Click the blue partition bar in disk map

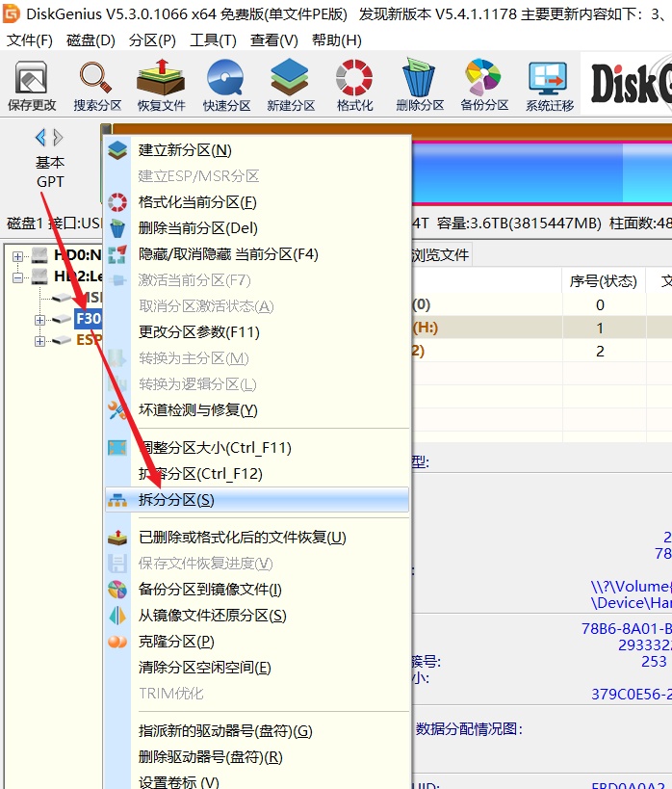[542, 172]
